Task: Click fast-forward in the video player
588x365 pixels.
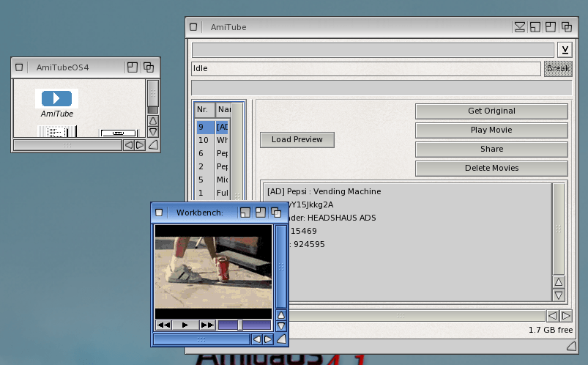Action: pyautogui.click(x=207, y=325)
